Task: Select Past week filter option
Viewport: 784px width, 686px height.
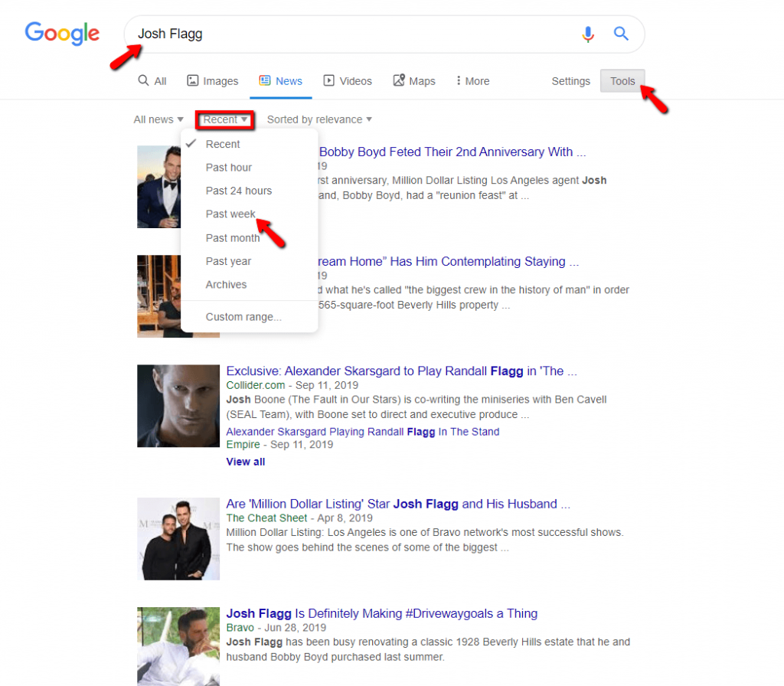Action: [x=249, y=214]
